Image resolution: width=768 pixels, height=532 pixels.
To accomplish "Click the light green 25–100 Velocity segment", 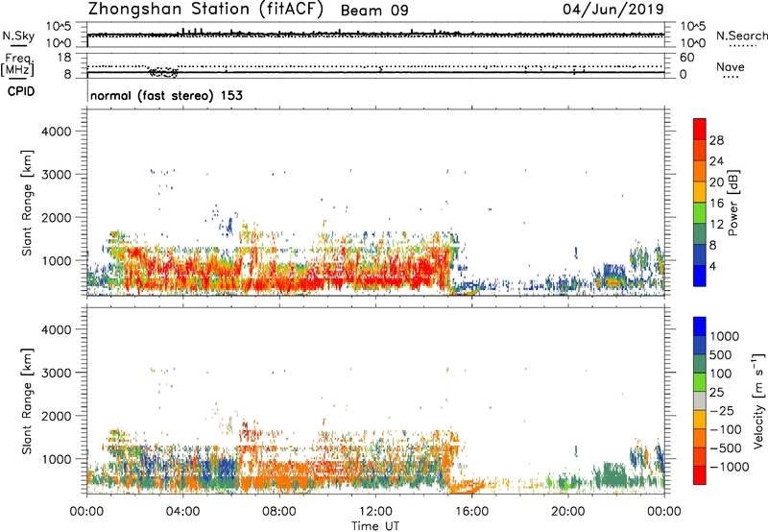I will pos(700,382).
